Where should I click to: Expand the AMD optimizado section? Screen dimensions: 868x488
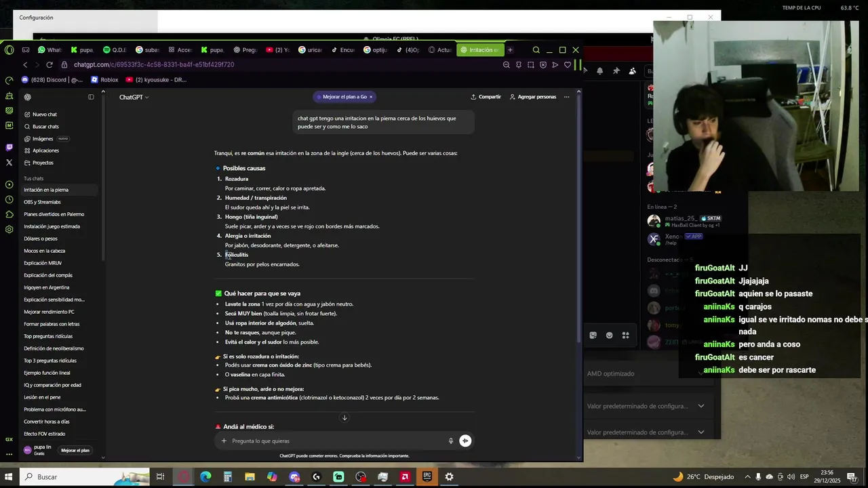coord(701,373)
